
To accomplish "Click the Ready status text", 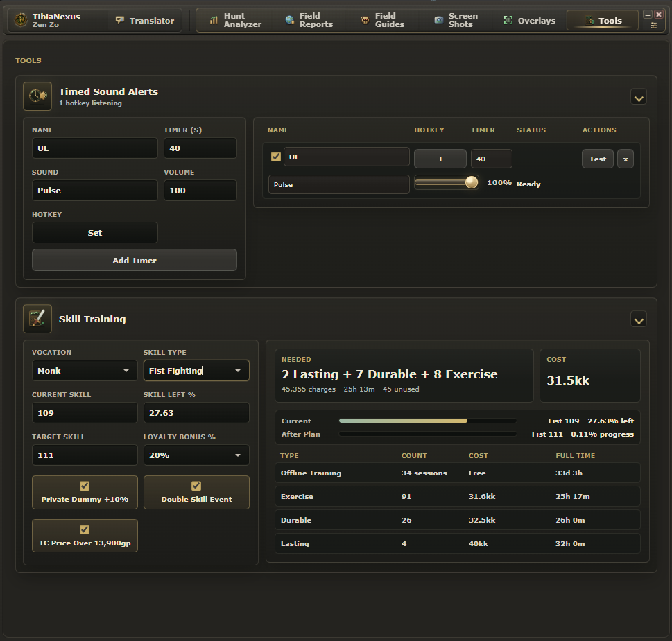I will coord(528,184).
